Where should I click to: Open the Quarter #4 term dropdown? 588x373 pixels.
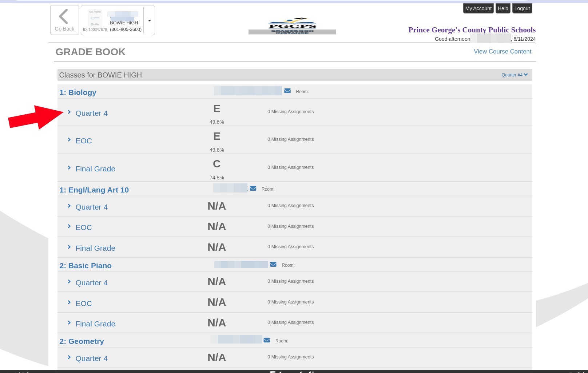click(x=514, y=75)
